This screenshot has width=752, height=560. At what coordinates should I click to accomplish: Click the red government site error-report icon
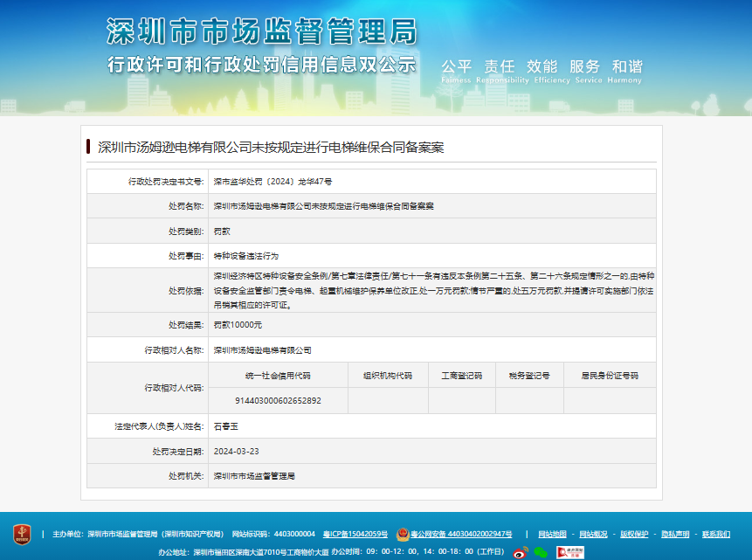570,552
